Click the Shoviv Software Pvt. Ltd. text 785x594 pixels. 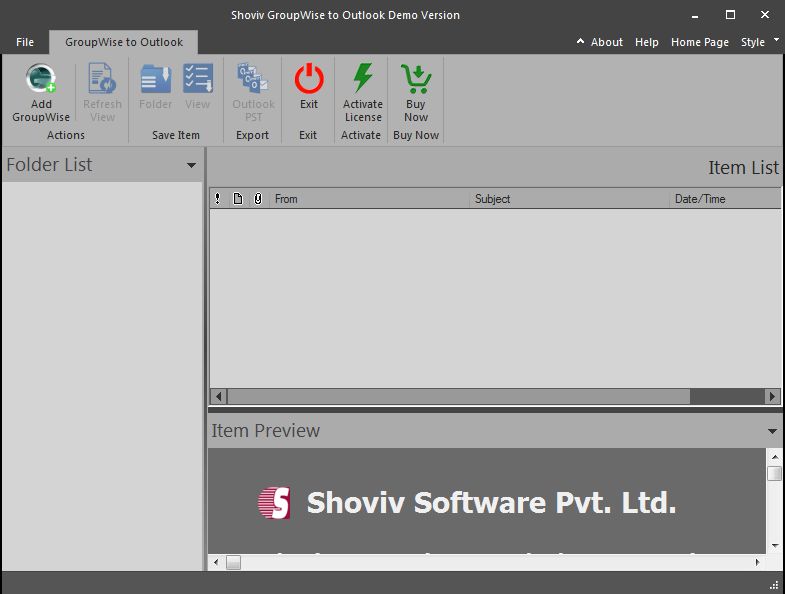491,503
